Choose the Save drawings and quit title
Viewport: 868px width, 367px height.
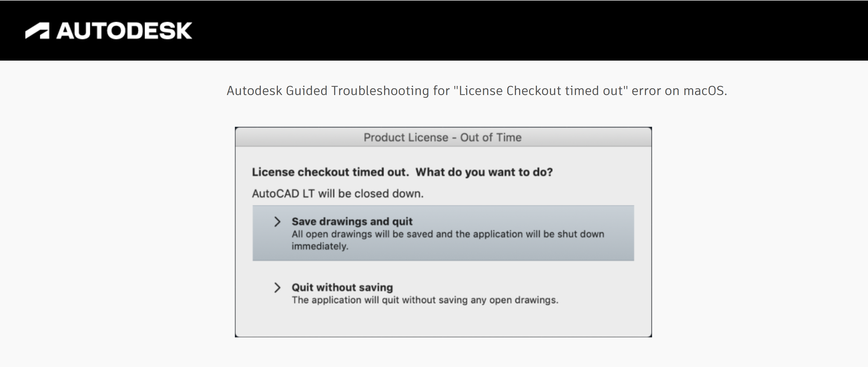pyautogui.click(x=352, y=222)
